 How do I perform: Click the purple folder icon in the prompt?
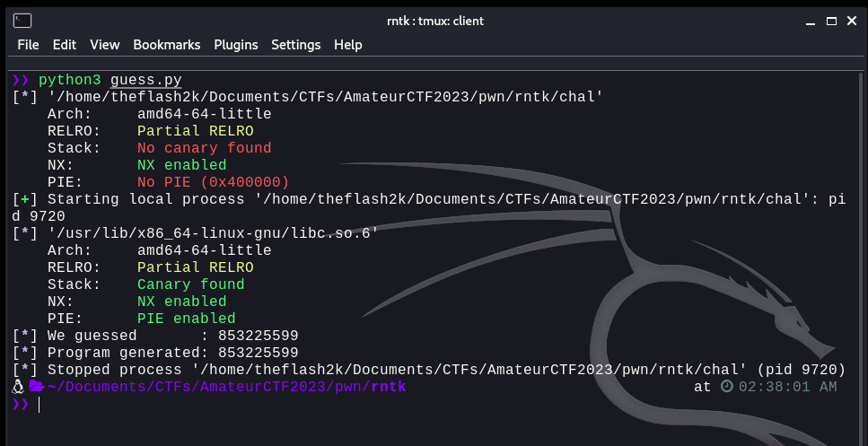pos(37,387)
